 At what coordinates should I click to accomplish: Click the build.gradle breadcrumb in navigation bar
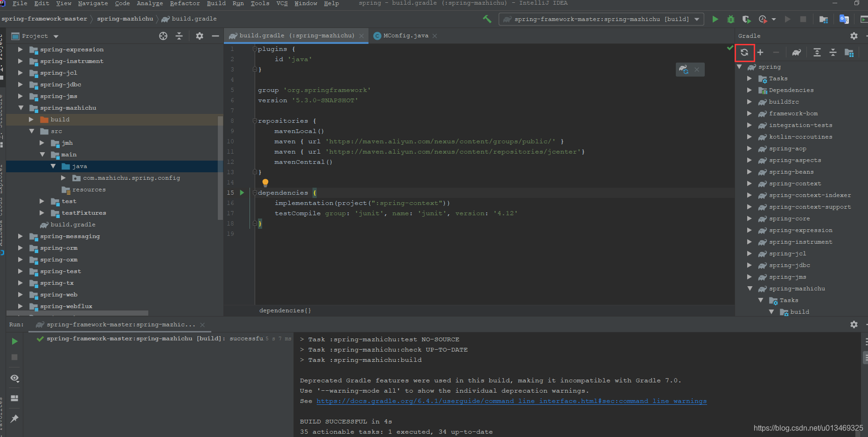coord(189,19)
